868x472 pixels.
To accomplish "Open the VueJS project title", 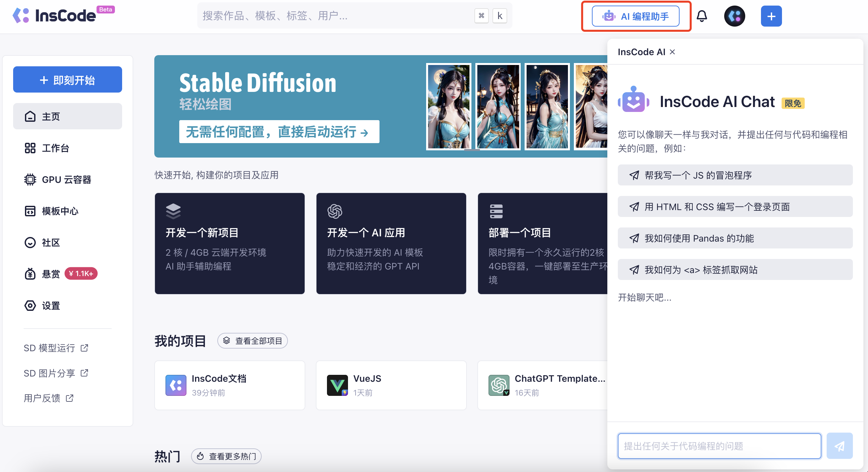I will coord(367,378).
